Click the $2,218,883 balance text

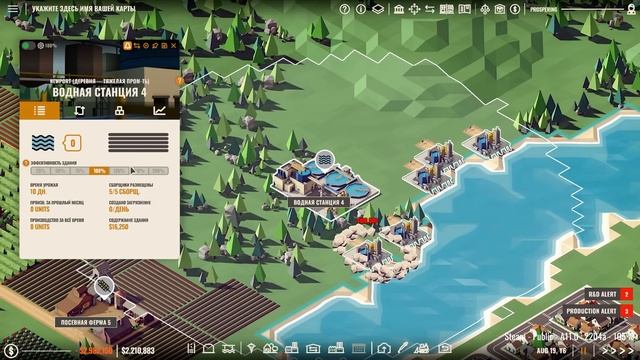point(138,351)
